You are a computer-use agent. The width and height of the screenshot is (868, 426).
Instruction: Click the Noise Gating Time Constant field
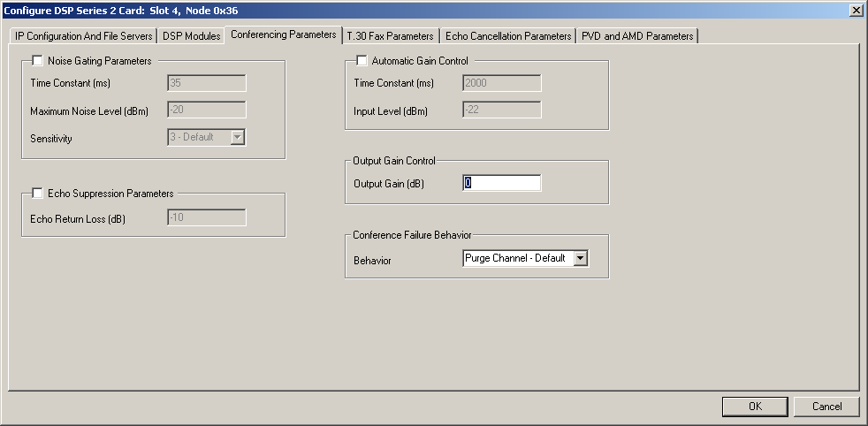pyautogui.click(x=206, y=83)
